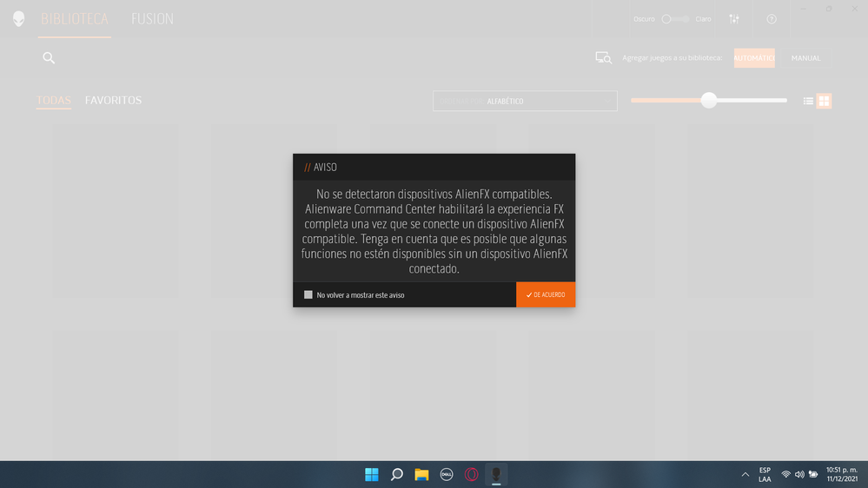Image resolution: width=868 pixels, height=488 pixels.
Task: Show hidden system tray icons chevron
Action: pyautogui.click(x=745, y=474)
